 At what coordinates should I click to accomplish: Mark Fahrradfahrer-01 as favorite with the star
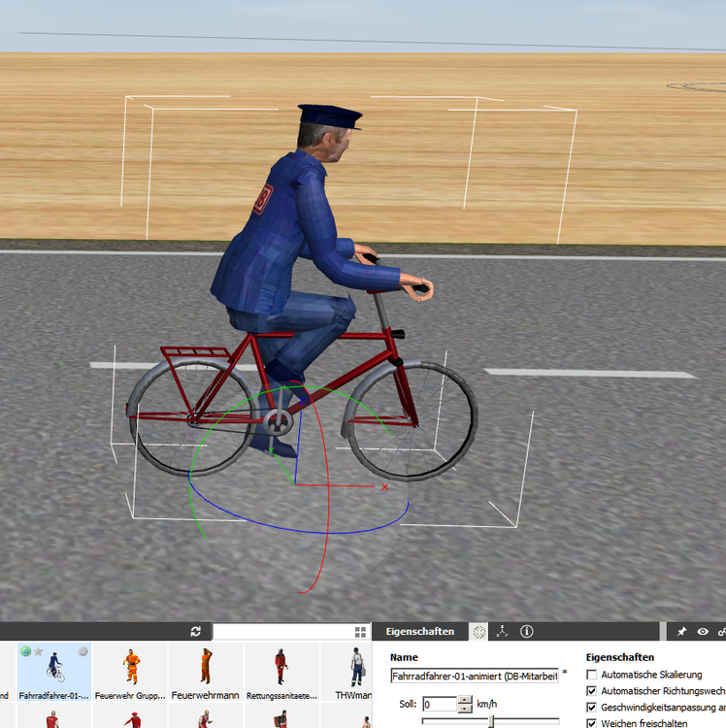[39, 651]
